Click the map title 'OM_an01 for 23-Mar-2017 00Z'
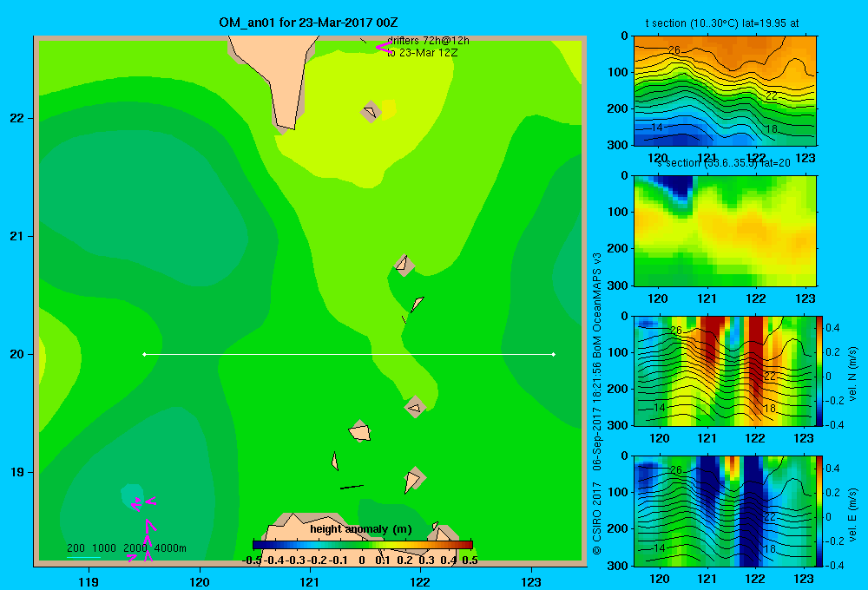 click(308, 23)
